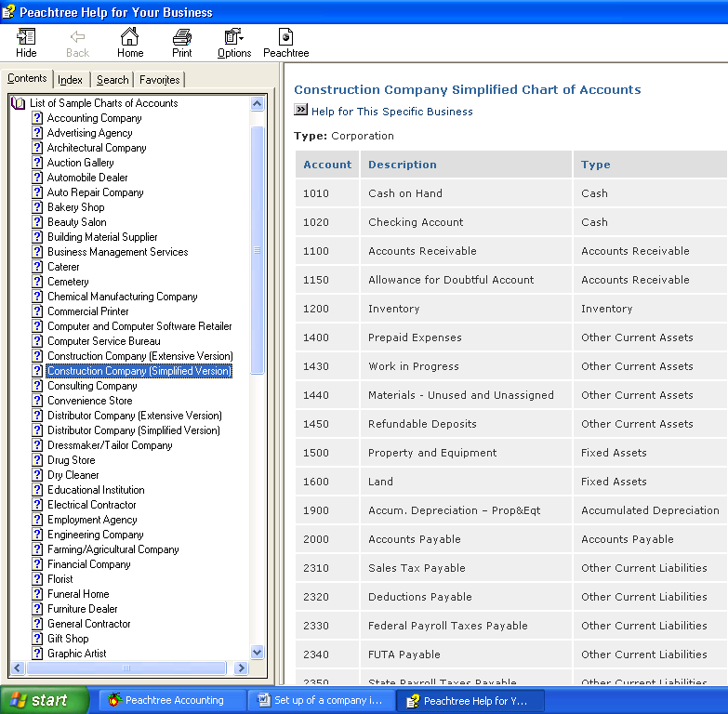Open the Options toolbar menu

(234, 43)
